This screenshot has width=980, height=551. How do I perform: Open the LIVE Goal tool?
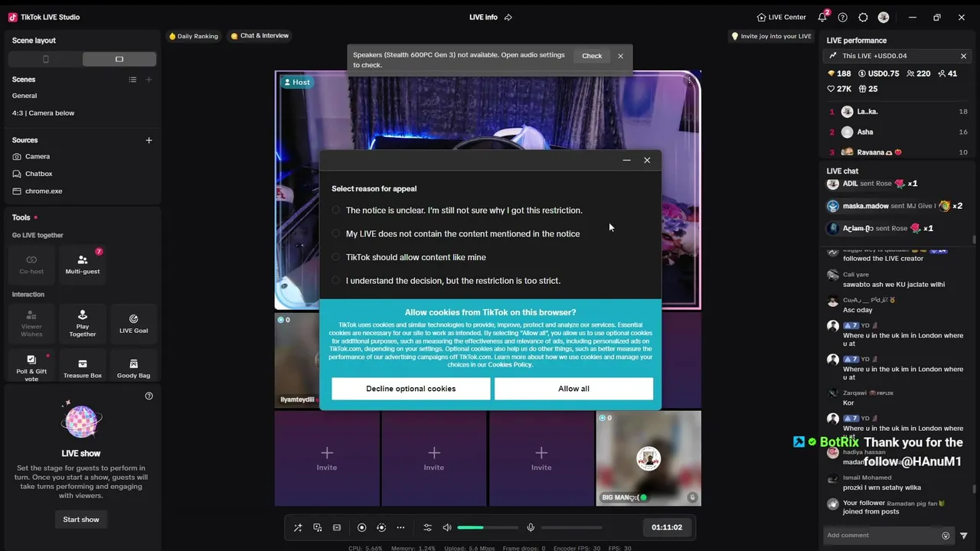pyautogui.click(x=133, y=323)
